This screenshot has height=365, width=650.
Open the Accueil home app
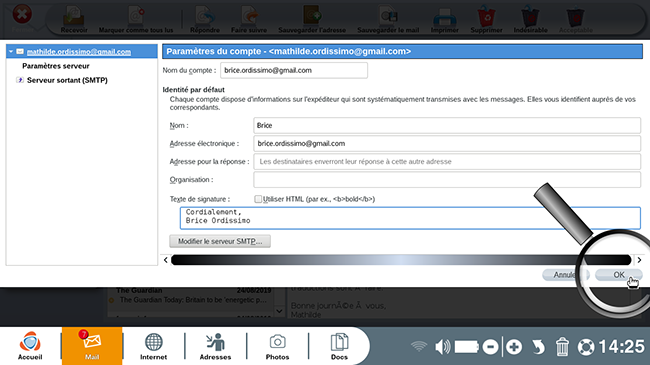tap(30, 346)
